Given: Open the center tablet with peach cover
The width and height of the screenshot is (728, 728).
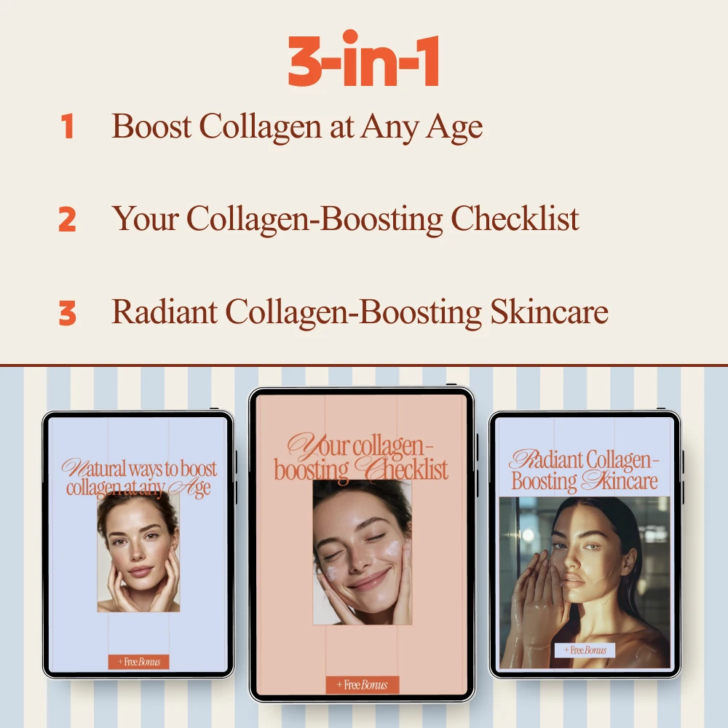Looking at the screenshot, I should click(362, 544).
